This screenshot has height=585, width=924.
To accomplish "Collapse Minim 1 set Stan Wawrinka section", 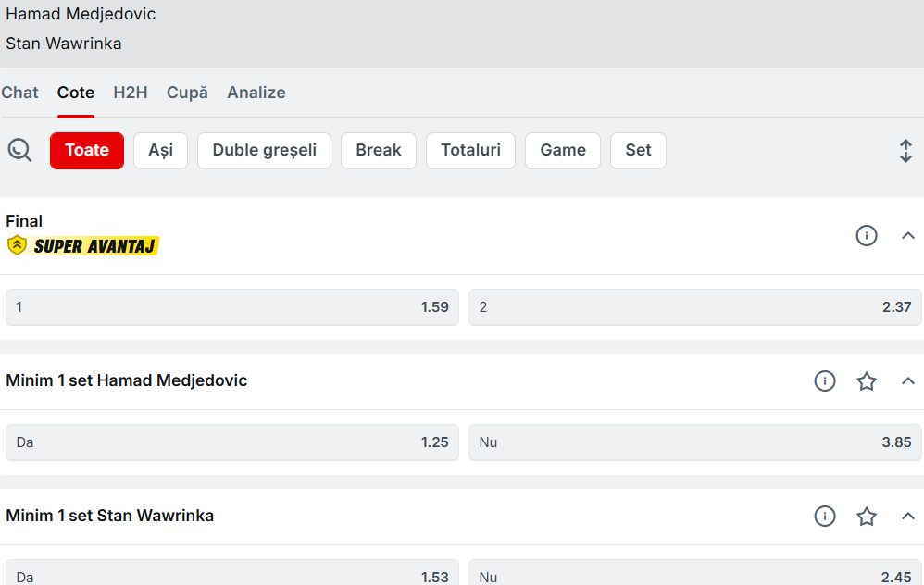I will click(907, 516).
